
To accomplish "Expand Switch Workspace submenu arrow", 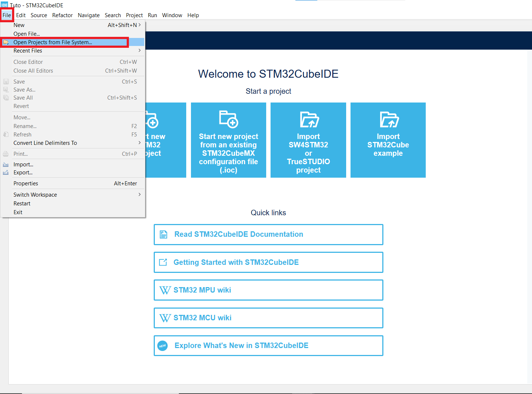I will [139, 194].
